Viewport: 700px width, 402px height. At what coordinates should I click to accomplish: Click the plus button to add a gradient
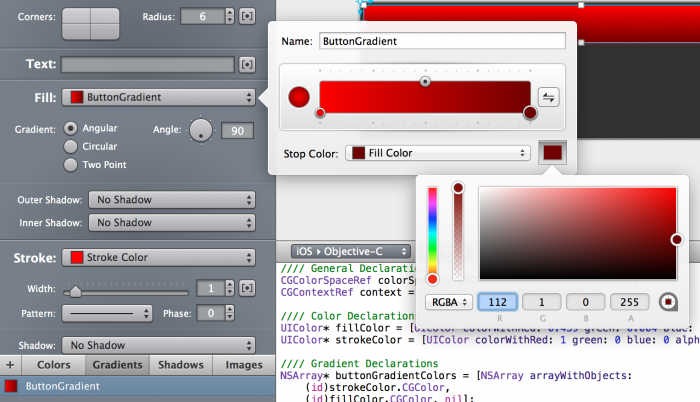[10, 365]
